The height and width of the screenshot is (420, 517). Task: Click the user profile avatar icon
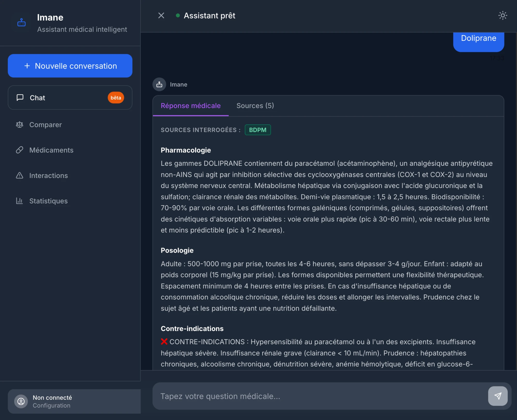click(21, 401)
